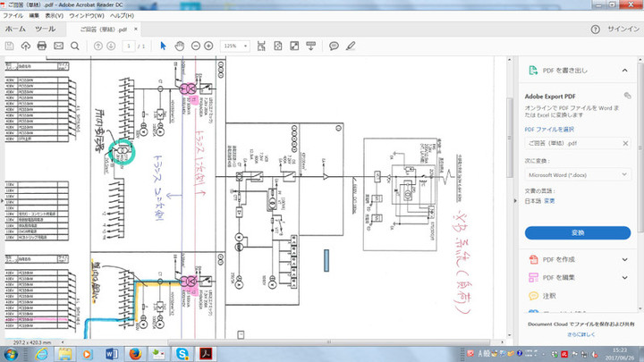Open the 125% zoom level dropdown
The image size is (644, 362).
click(x=235, y=46)
